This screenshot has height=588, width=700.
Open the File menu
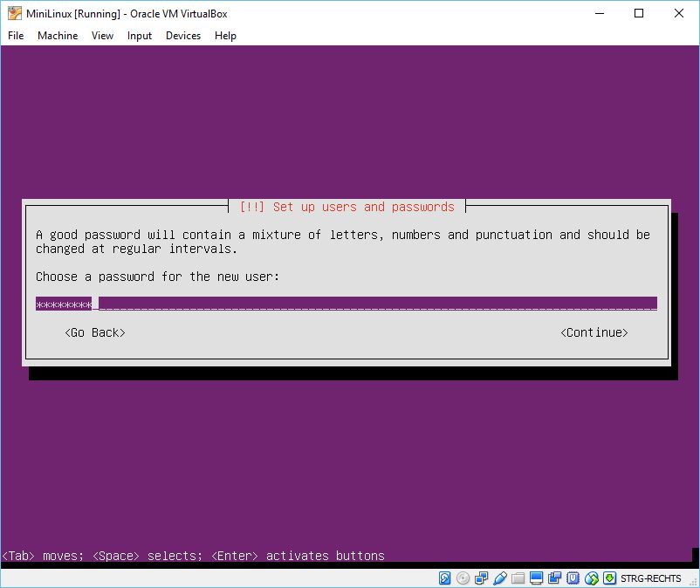click(x=16, y=36)
